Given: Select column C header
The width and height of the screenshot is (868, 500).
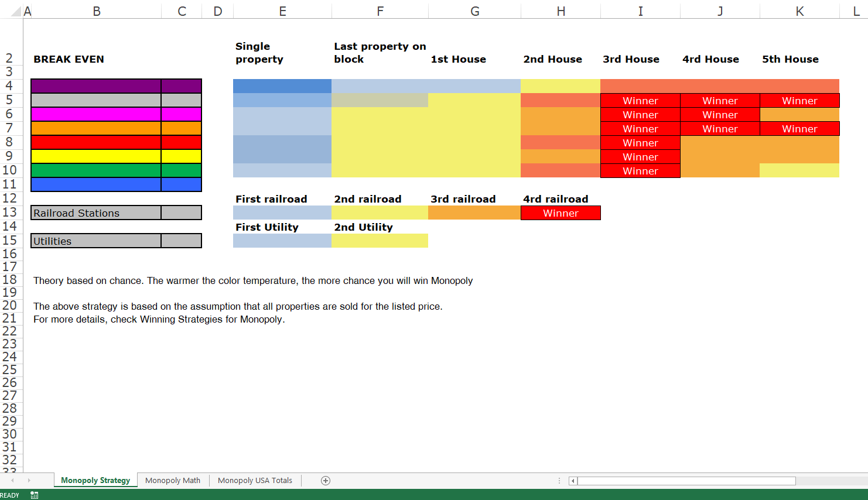Looking at the screenshot, I should [x=182, y=11].
